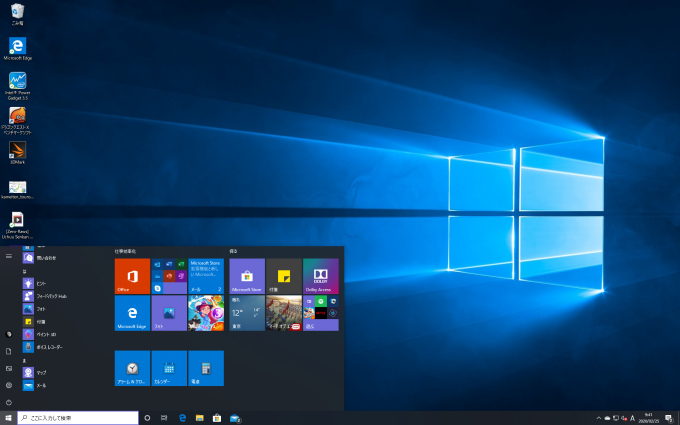Screen dimensions: 680x425
Task: Click the 仕事効率化 tile group header
Action: point(125,251)
